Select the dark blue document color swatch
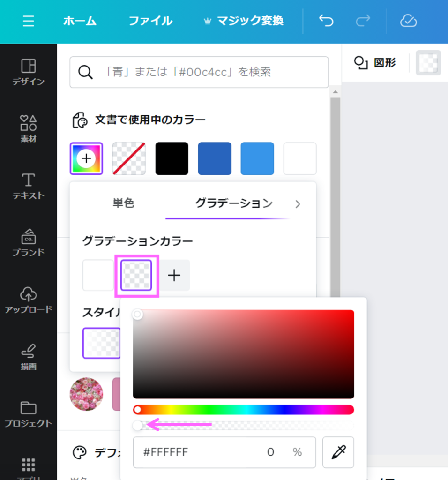Viewport: 448px width, 480px height. click(214, 158)
